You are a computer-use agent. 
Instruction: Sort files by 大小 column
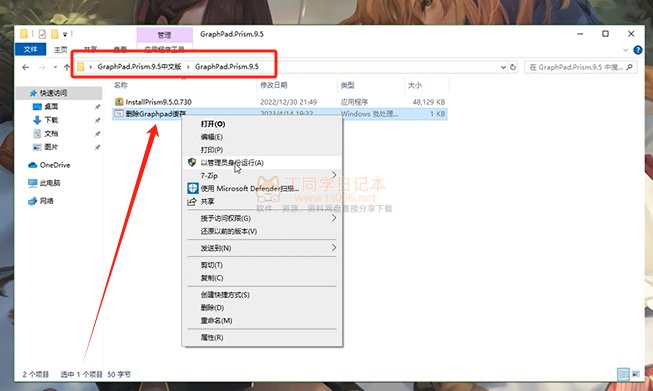[415, 85]
